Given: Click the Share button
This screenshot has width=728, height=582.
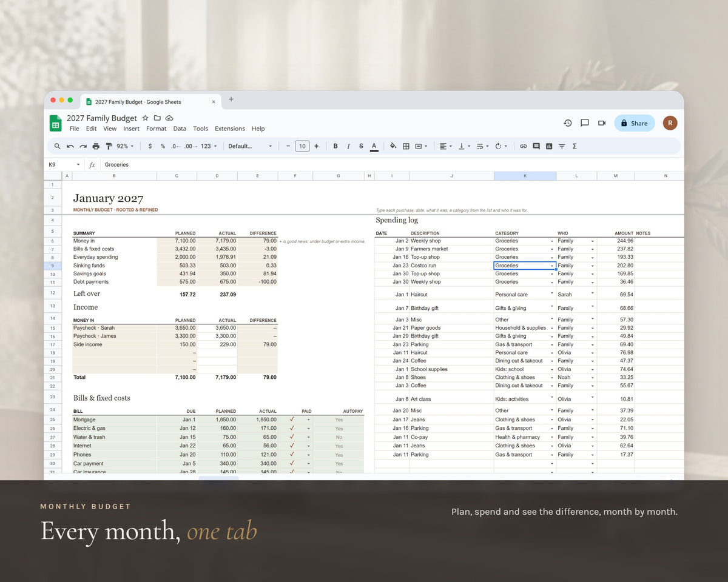Looking at the screenshot, I should 635,123.
